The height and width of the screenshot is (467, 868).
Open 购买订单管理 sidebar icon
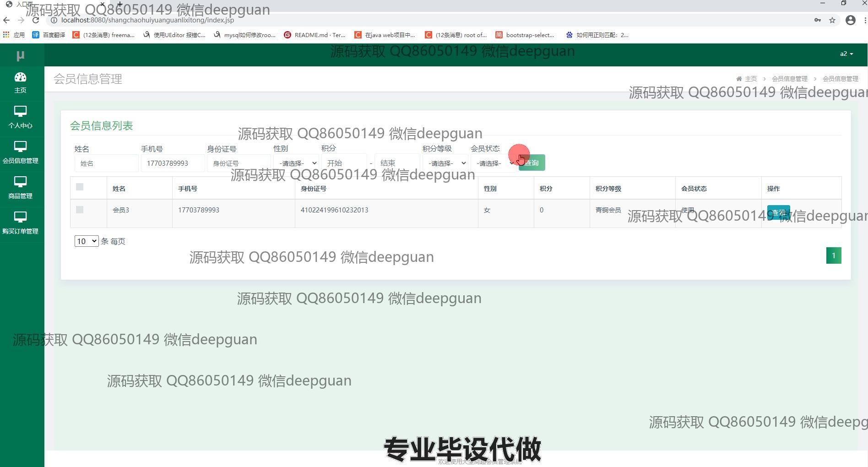tap(20, 217)
